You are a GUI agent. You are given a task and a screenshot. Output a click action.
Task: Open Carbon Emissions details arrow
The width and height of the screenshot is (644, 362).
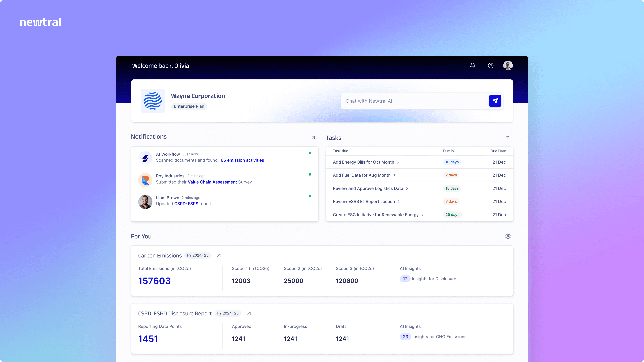(219, 255)
